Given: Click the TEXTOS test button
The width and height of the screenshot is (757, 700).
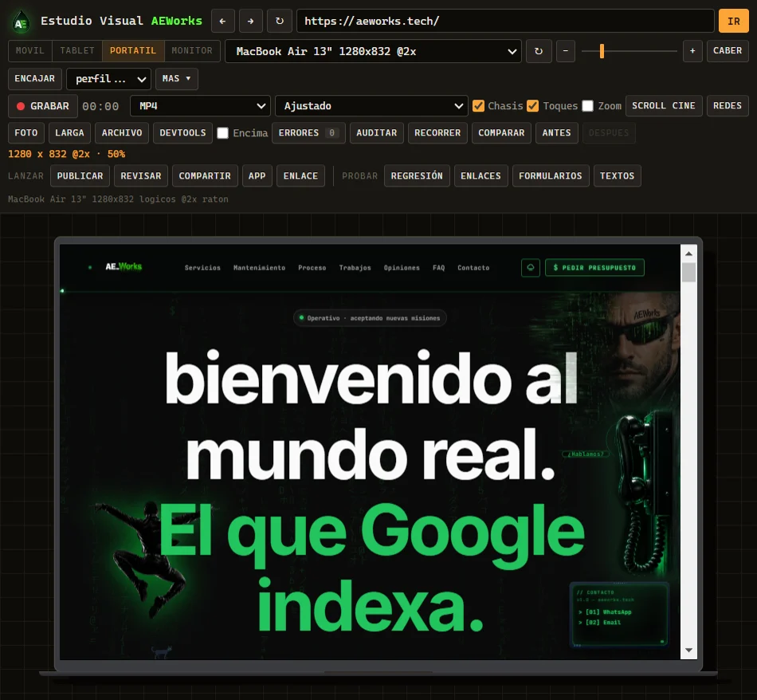Looking at the screenshot, I should [x=617, y=176].
